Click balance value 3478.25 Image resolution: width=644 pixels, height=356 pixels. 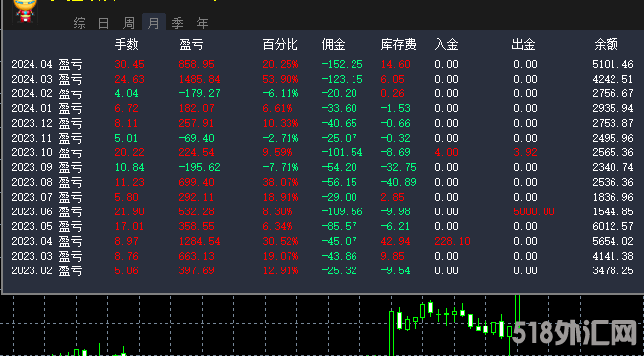click(x=612, y=271)
